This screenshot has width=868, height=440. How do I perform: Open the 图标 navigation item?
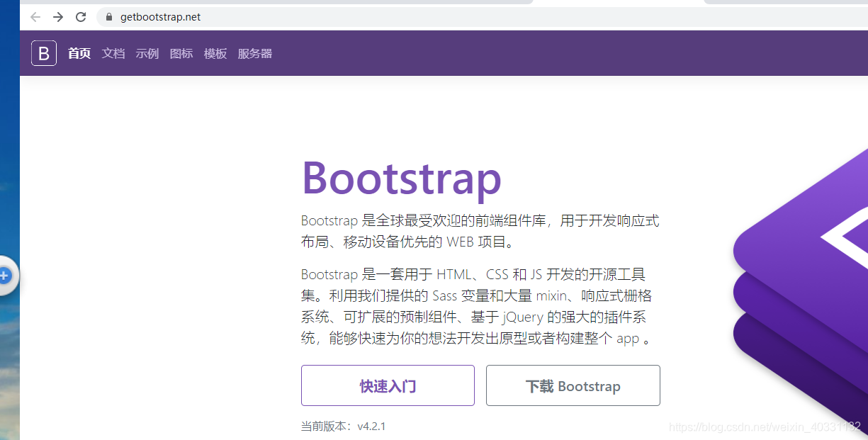181,53
